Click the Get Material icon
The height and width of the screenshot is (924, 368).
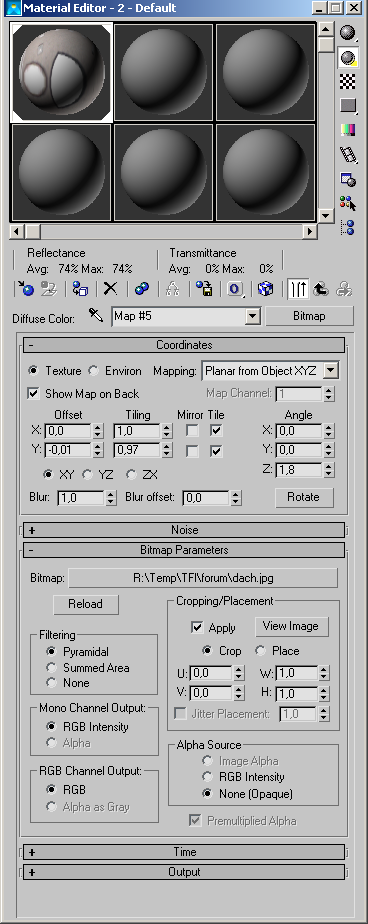(x=25, y=289)
